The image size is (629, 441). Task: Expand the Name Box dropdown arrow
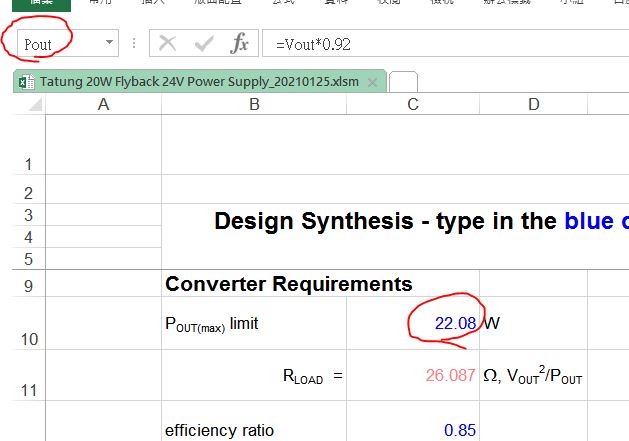pos(109,44)
